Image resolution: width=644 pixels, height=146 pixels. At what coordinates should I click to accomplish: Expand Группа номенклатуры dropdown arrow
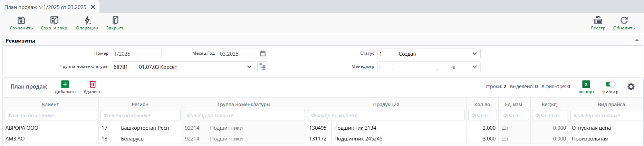tap(249, 67)
